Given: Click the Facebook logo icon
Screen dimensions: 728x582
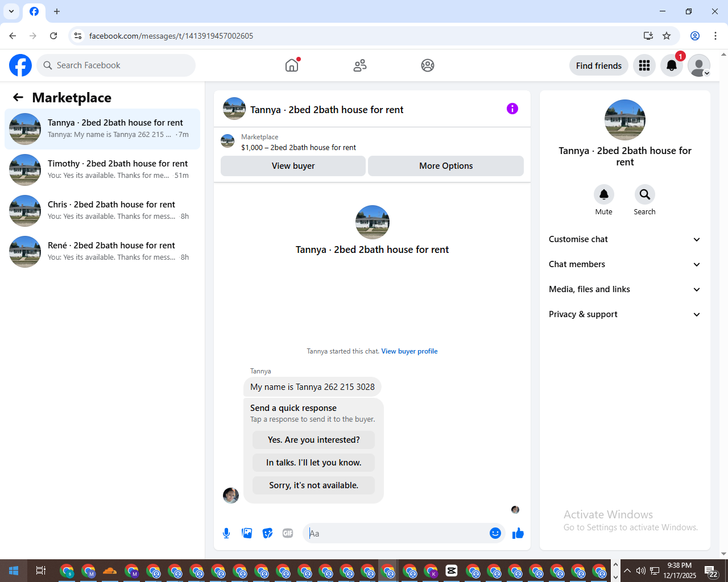Looking at the screenshot, I should tap(20, 65).
